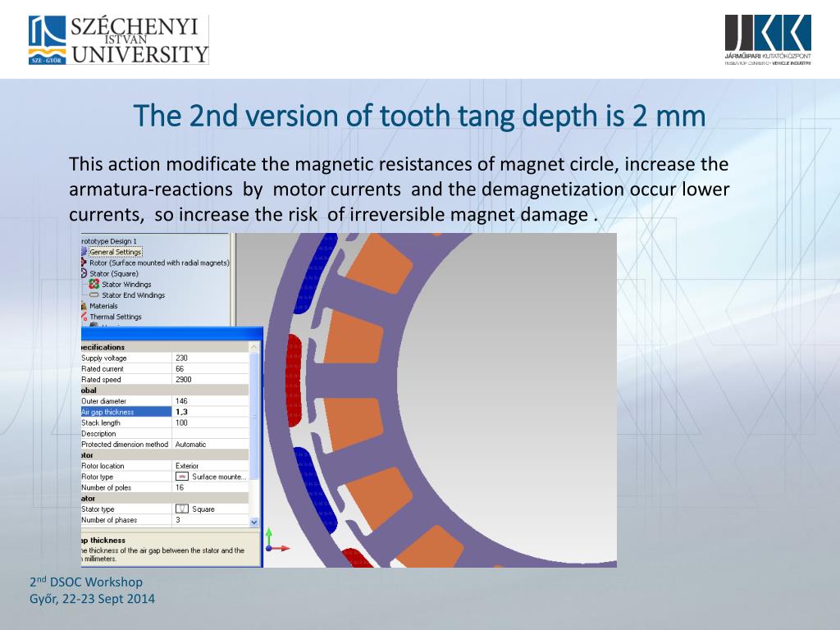Click the Rated current label

103,368
